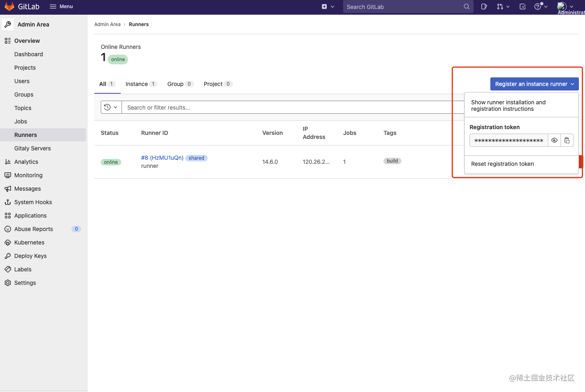Open the Help question mark menu
Image resolution: width=585 pixels, height=392 pixels.
pos(541,7)
